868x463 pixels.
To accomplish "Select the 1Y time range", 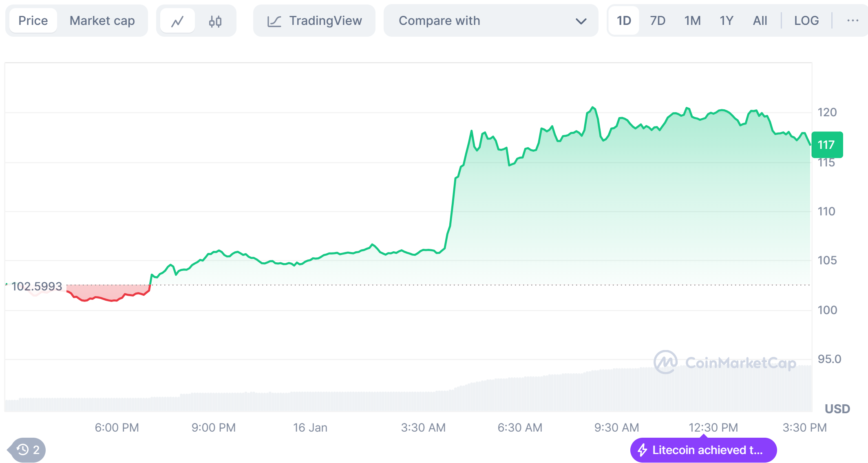I will pyautogui.click(x=726, y=20).
